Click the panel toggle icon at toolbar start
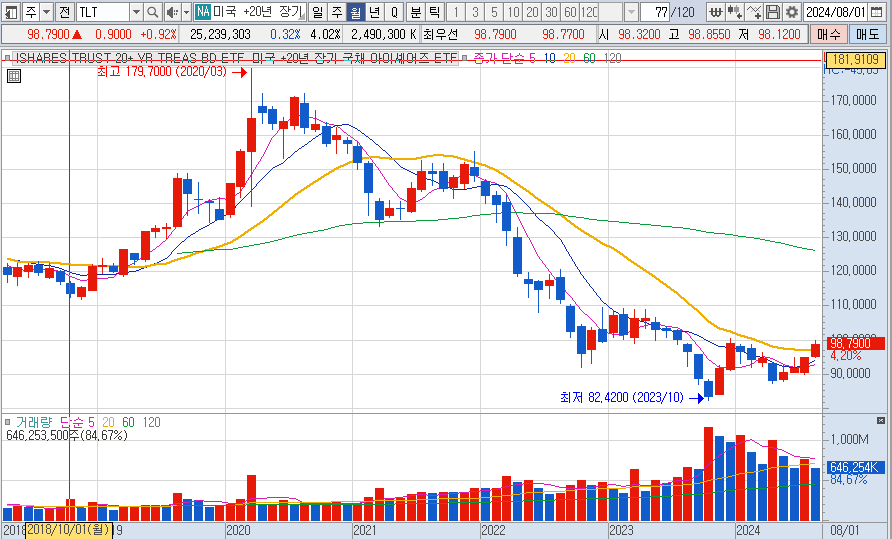Image resolution: width=892 pixels, height=539 pixels. click(11, 11)
